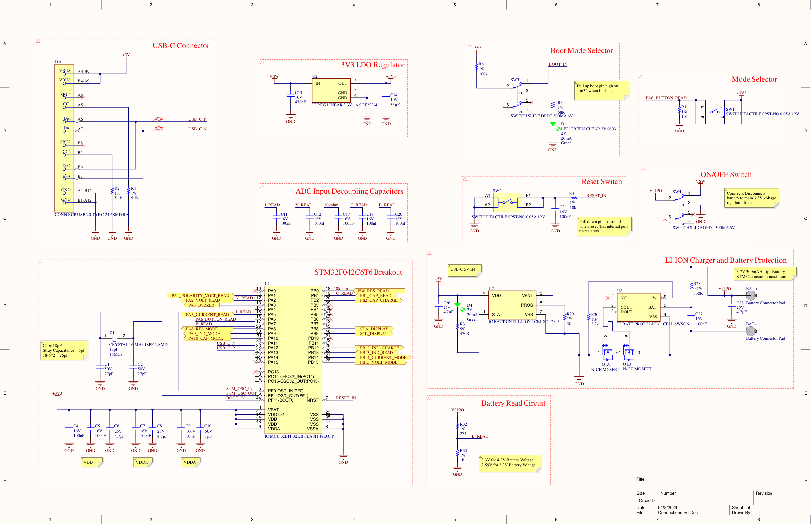Select the J1A USB-C connector symbol
Image resolution: width=812 pixels, height=526 pixels.
click(64, 138)
